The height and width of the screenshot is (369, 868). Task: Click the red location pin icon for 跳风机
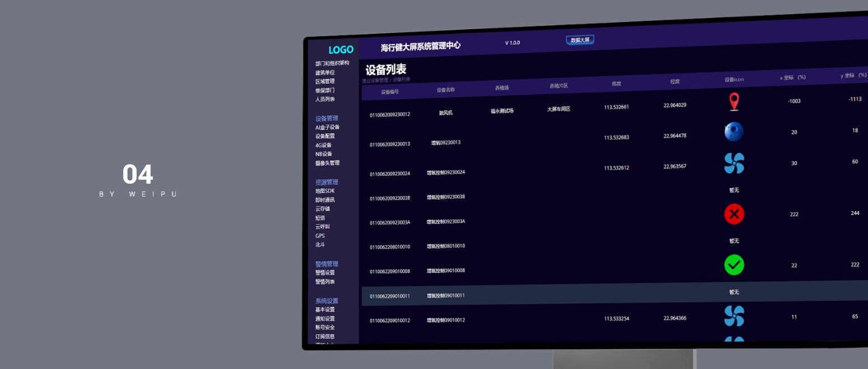click(734, 101)
